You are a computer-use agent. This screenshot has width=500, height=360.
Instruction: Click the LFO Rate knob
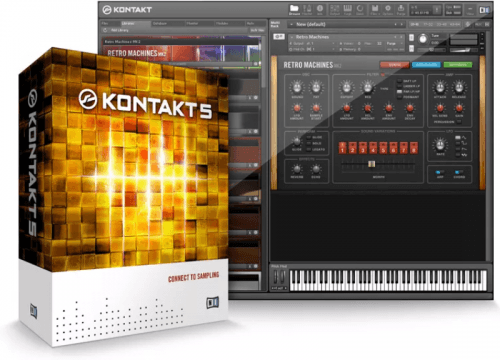point(440,145)
